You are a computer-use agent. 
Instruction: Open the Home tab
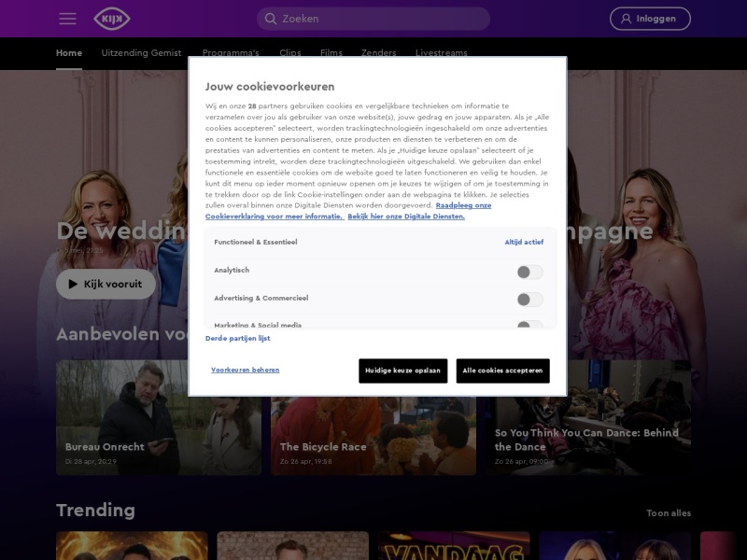pos(69,53)
